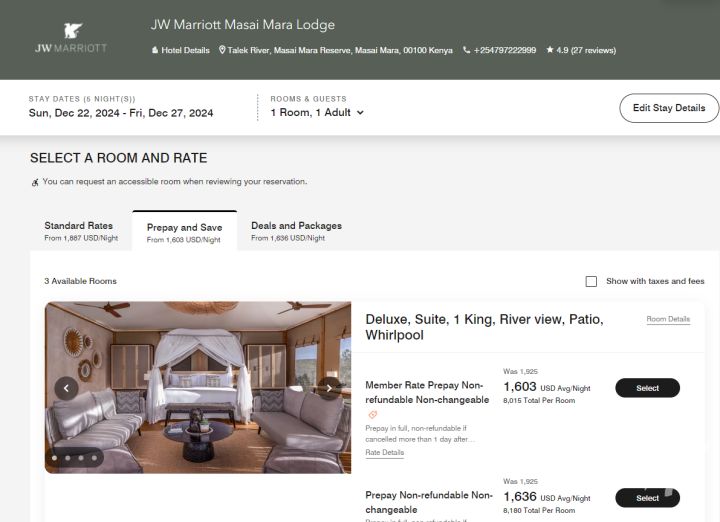Click the member rate tag icon
Image resolution: width=720 pixels, height=522 pixels.
(373, 414)
